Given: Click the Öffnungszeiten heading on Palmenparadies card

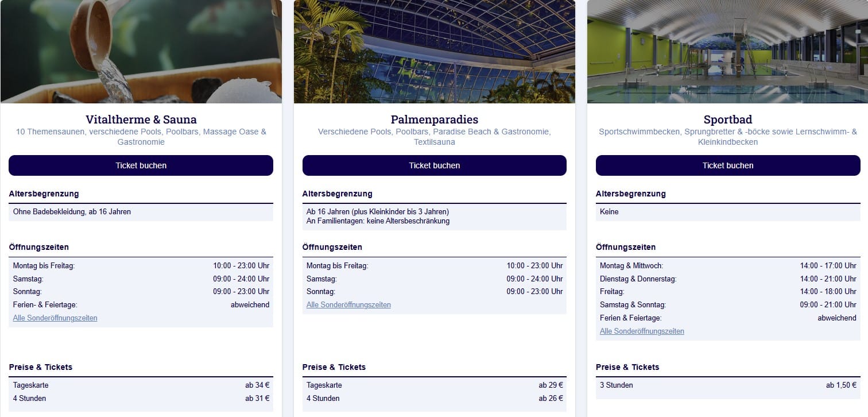Looking at the screenshot, I should [x=332, y=247].
